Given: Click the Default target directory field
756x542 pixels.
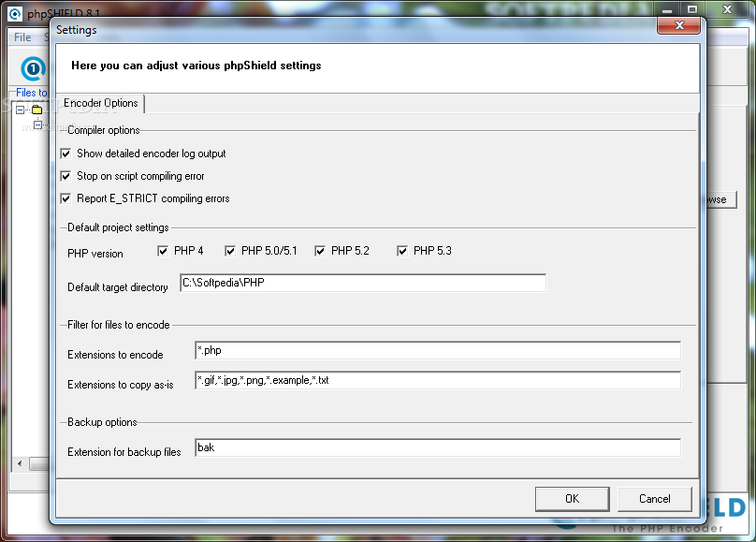Looking at the screenshot, I should click(363, 283).
